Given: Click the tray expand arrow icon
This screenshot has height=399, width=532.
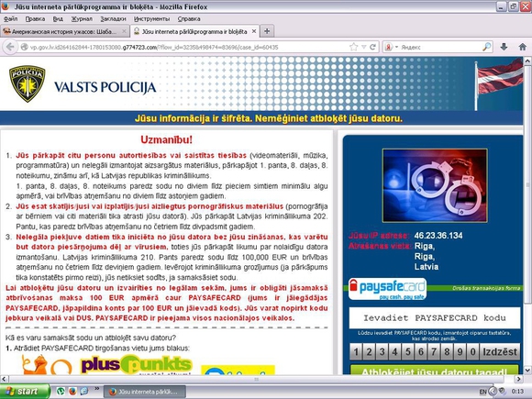Looking at the screenshot, I should pos(493,392).
